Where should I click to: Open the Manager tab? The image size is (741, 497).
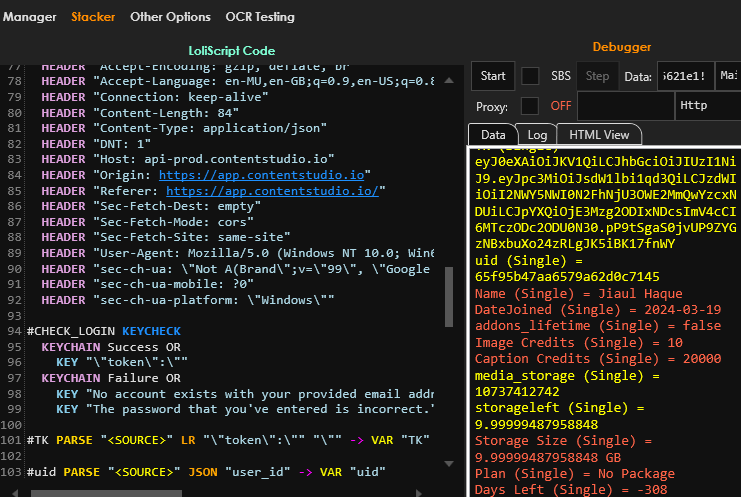[28, 17]
